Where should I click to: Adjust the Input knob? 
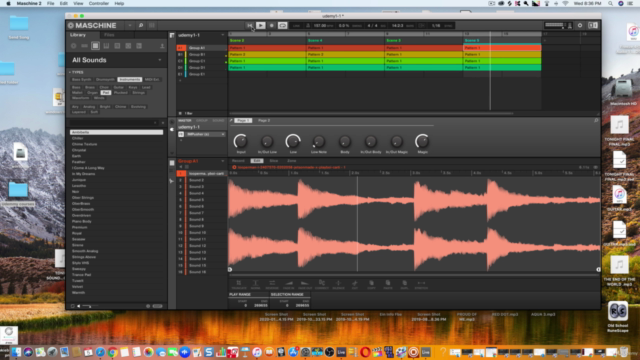pos(240,141)
